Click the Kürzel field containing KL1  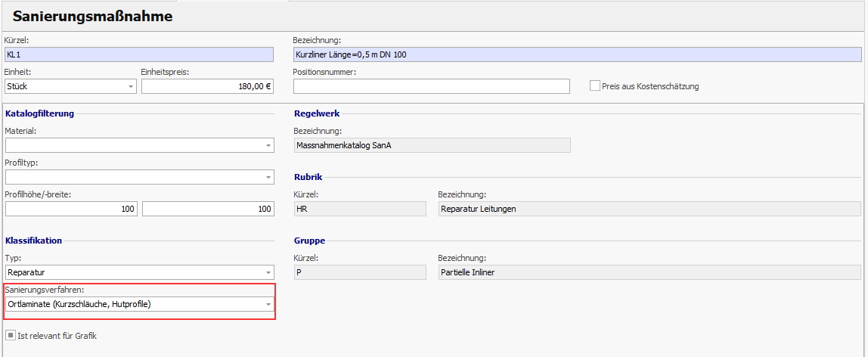click(x=139, y=54)
